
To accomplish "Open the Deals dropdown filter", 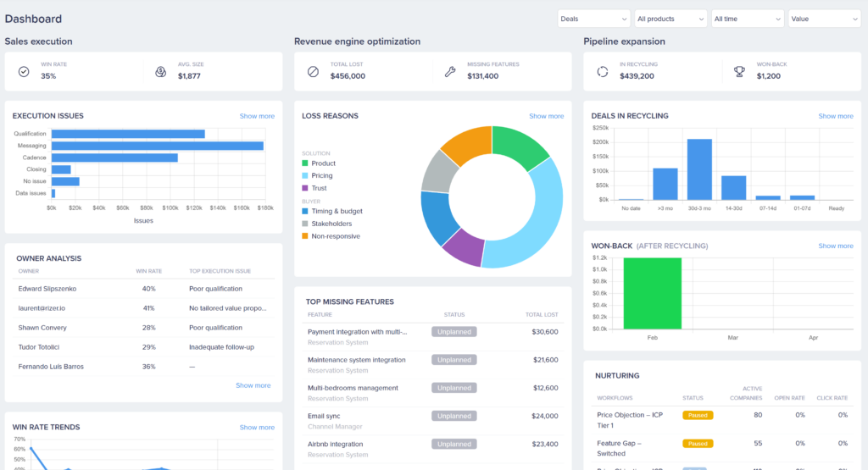I will [593, 19].
